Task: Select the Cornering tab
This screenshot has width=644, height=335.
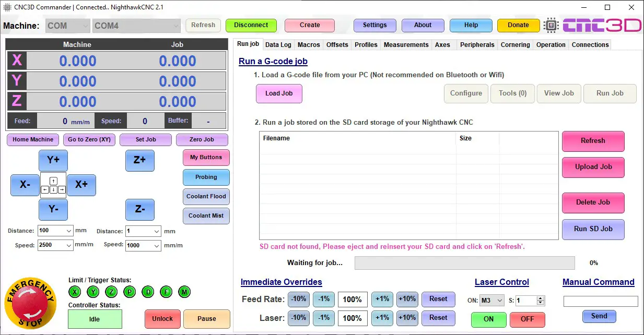Action: click(x=515, y=45)
